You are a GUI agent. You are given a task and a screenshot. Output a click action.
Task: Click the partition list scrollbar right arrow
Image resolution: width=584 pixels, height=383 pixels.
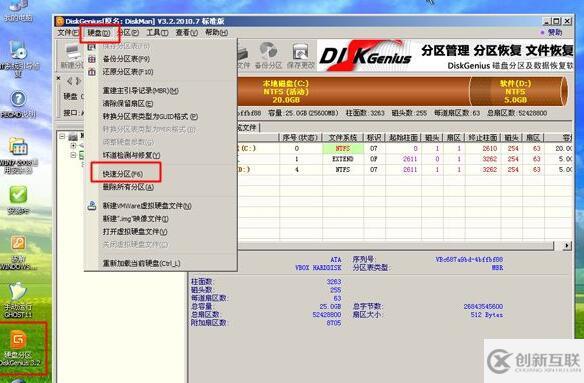(567, 246)
